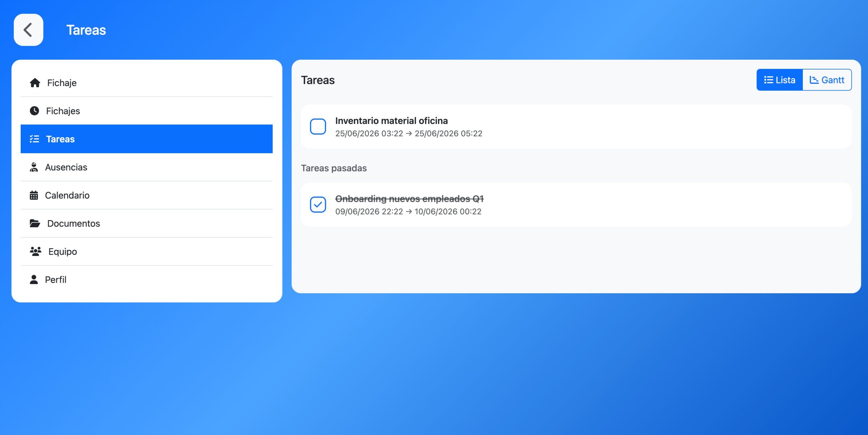Uncheck the Onboarding nuevos empleados Q1 task
The height and width of the screenshot is (435, 868).
tap(318, 204)
